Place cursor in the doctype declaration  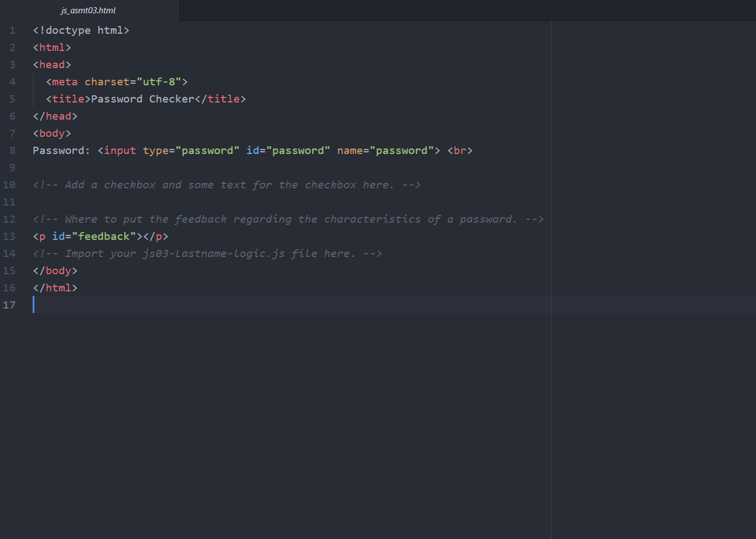(x=80, y=30)
